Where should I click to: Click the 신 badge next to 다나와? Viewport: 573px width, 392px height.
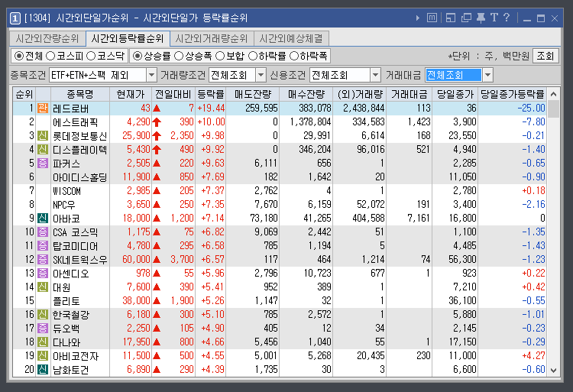click(43, 342)
